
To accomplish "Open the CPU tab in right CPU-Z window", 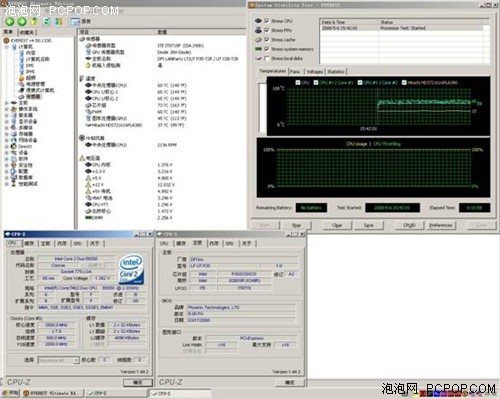I will click(164, 243).
